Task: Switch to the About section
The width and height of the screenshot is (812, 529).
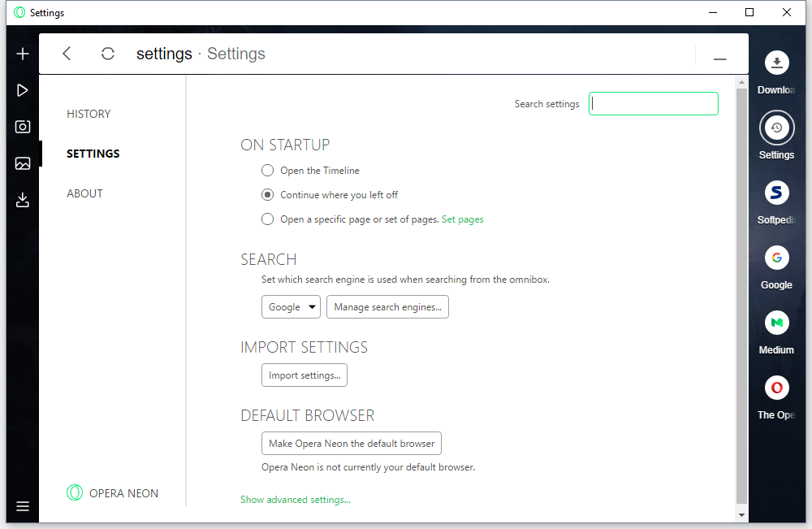Action: (x=84, y=193)
